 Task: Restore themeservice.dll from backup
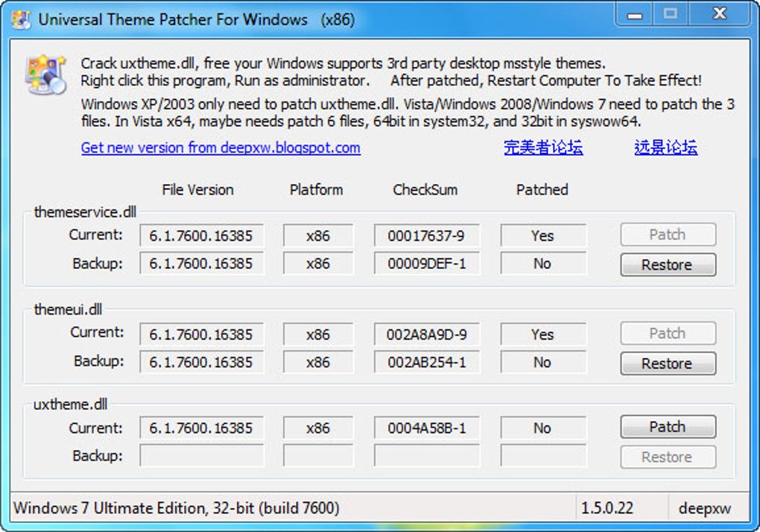point(668,265)
